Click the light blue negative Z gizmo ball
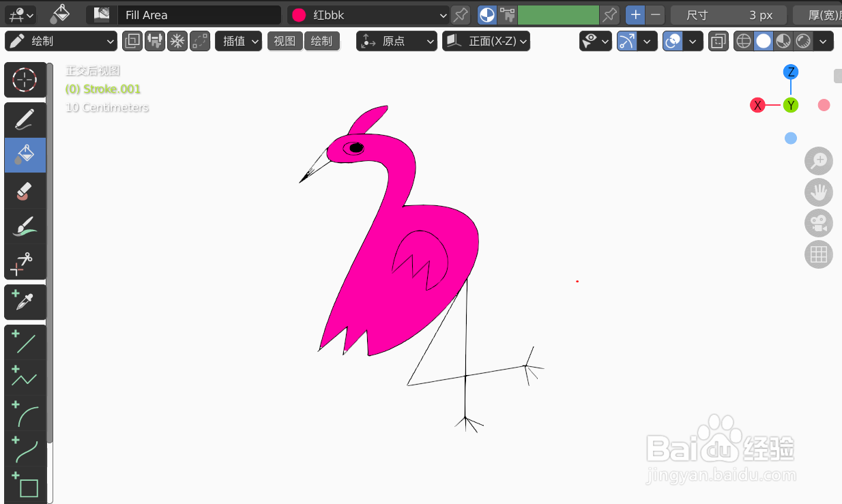The height and width of the screenshot is (504, 842). tap(791, 138)
